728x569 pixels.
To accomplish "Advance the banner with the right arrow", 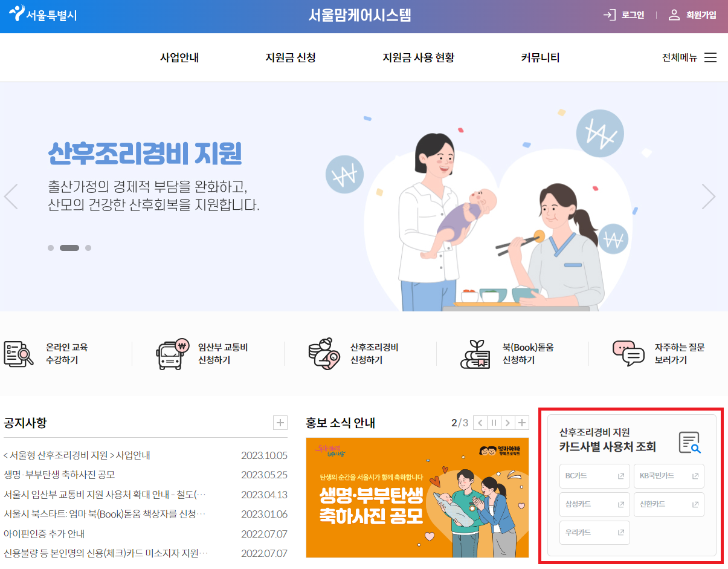I will [708, 197].
